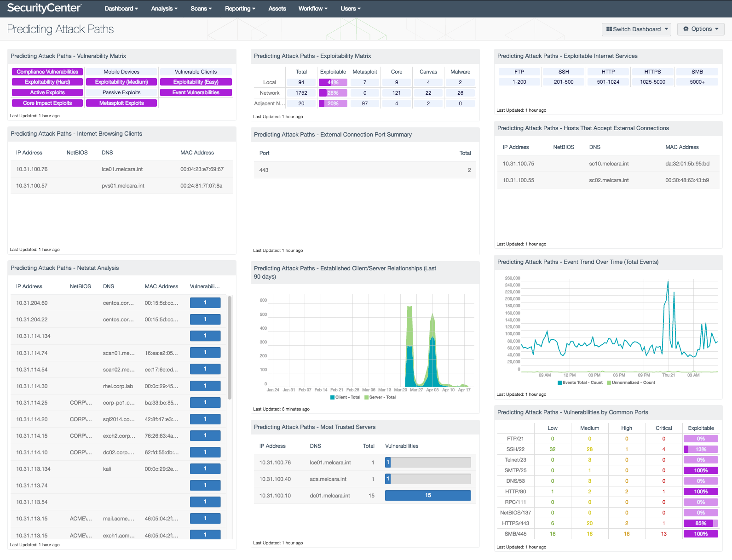Click the HTTPS internet service cell

652,72
